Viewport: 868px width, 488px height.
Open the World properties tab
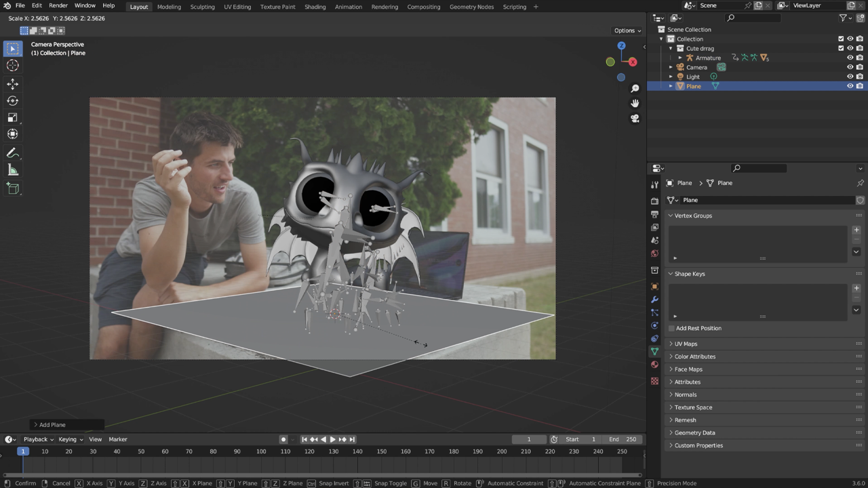pos(654,253)
